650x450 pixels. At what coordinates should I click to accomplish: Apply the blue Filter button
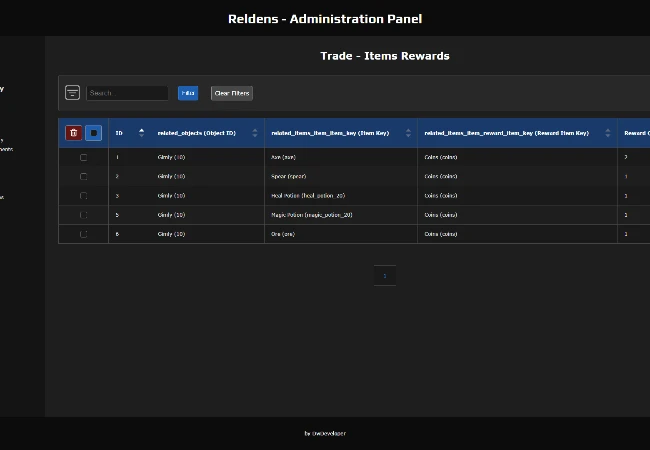click(x=188, y=93)
